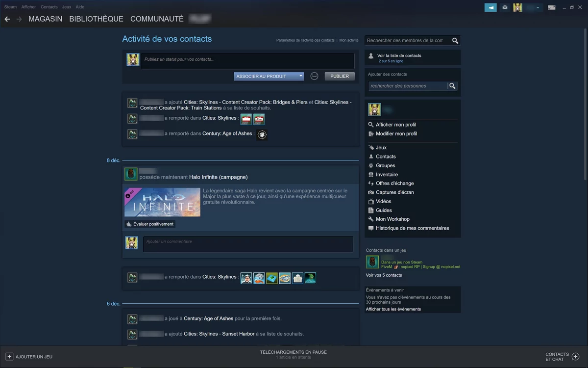Click Modifier mon profil pencil icon

(371, 133)
